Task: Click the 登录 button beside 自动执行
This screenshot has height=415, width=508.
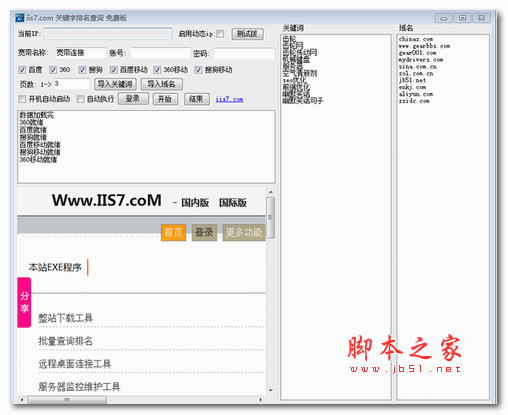Action: pyautogui.click(x=133, y=99)
